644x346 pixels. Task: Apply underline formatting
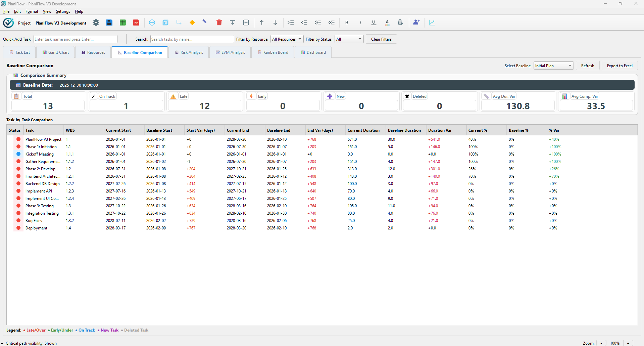tap(374, 23)
